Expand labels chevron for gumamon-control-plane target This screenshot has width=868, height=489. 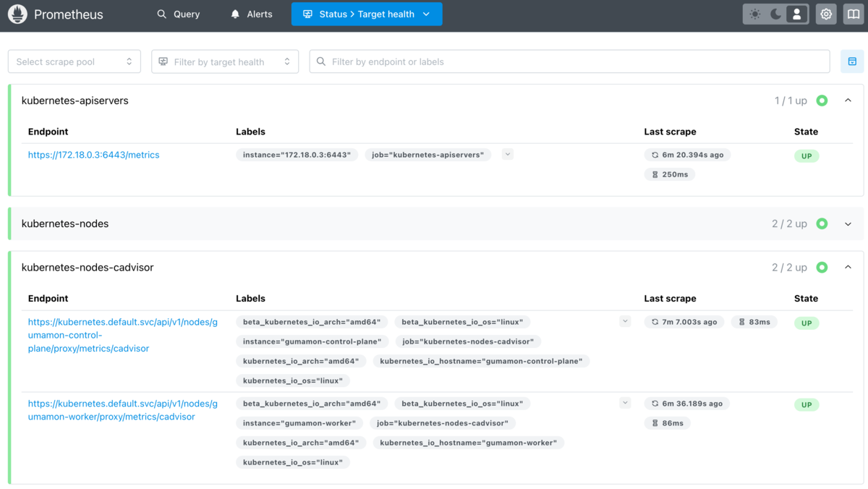pos(625,321)
